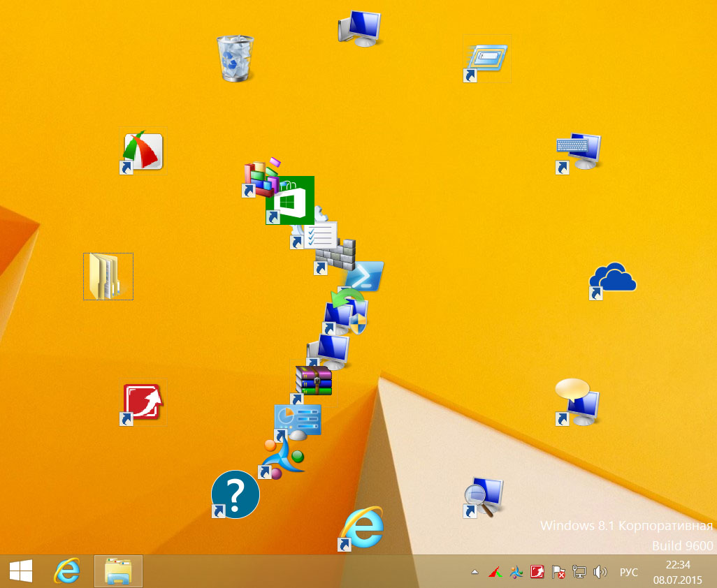Open the WinRAR books shortcut
Screen dimensions: 717x588
(313, 383)
